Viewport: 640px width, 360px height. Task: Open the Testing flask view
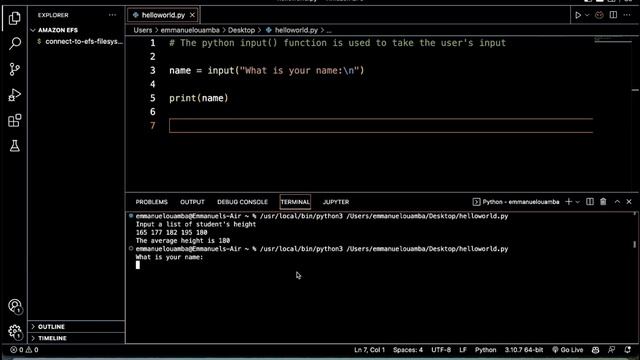15,146
